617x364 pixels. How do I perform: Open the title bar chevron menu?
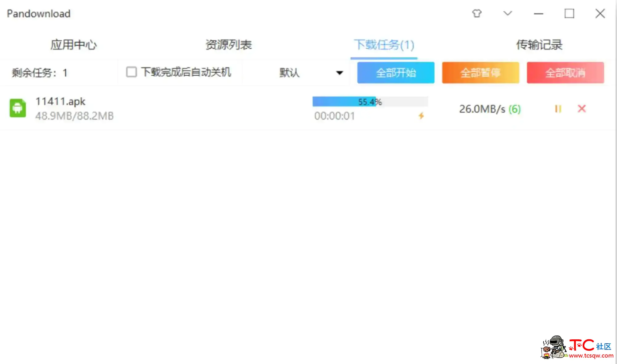coord(508,13)
